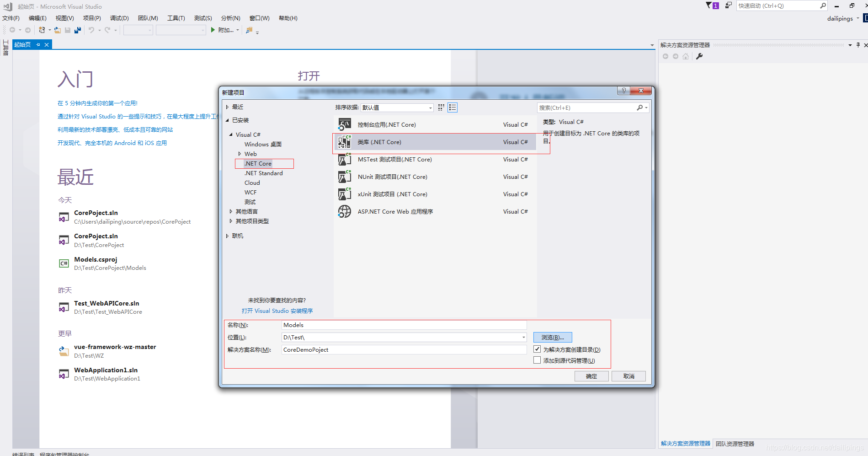Click the Quick Launch magnifier icon
868x456 pixels.
(x=823, y=5)
